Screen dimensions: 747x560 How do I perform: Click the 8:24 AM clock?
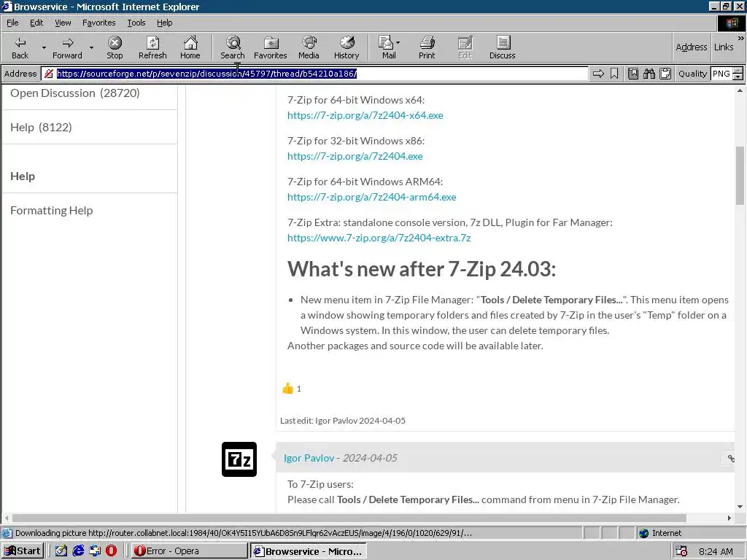tap(716, 551)
